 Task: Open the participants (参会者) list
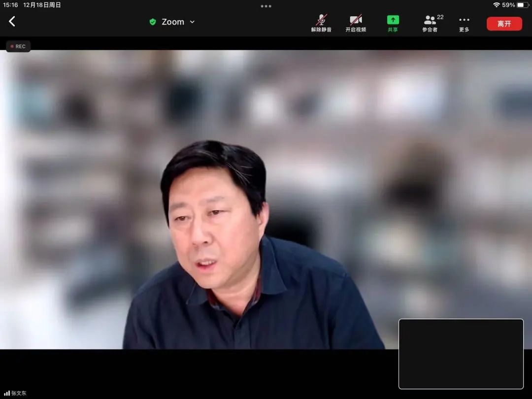coord(430,23)
